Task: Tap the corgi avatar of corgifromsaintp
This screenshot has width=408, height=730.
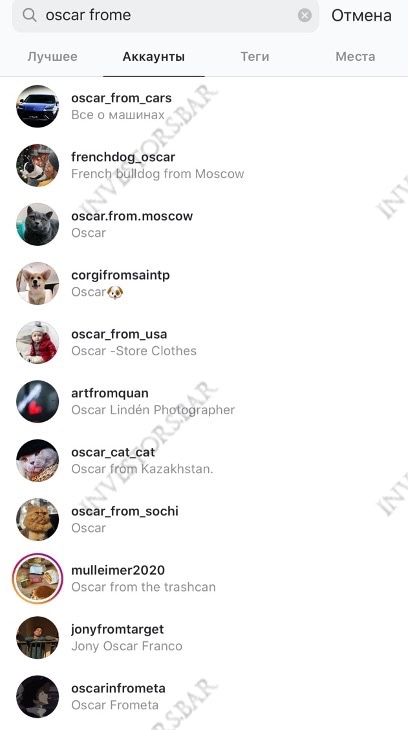Action: pos(38,283)
